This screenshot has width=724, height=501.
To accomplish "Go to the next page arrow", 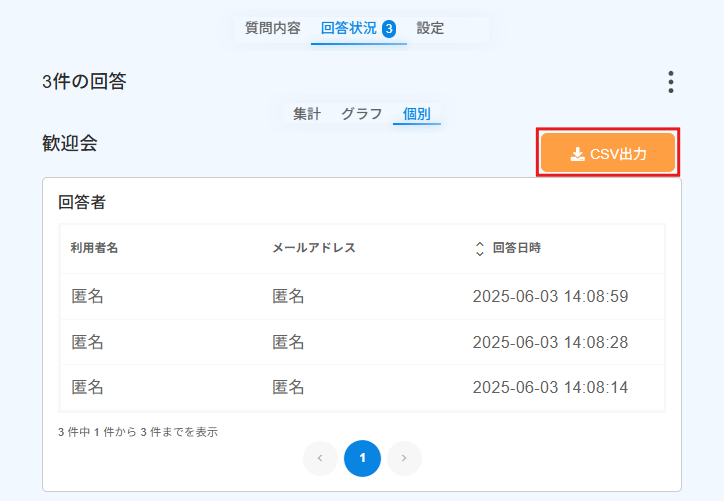I will pos(404,458).
